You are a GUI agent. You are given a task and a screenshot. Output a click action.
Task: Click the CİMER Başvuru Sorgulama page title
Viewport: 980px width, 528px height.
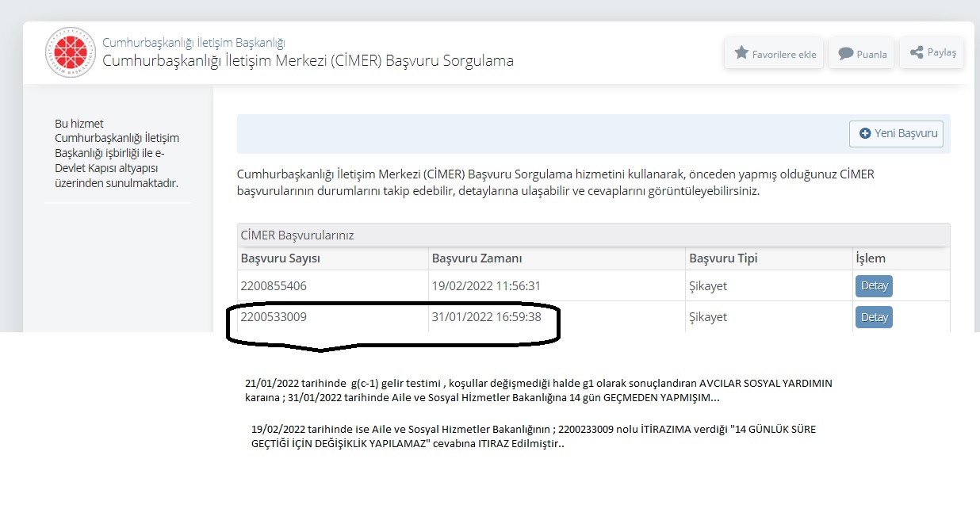[x=308, y=61]
